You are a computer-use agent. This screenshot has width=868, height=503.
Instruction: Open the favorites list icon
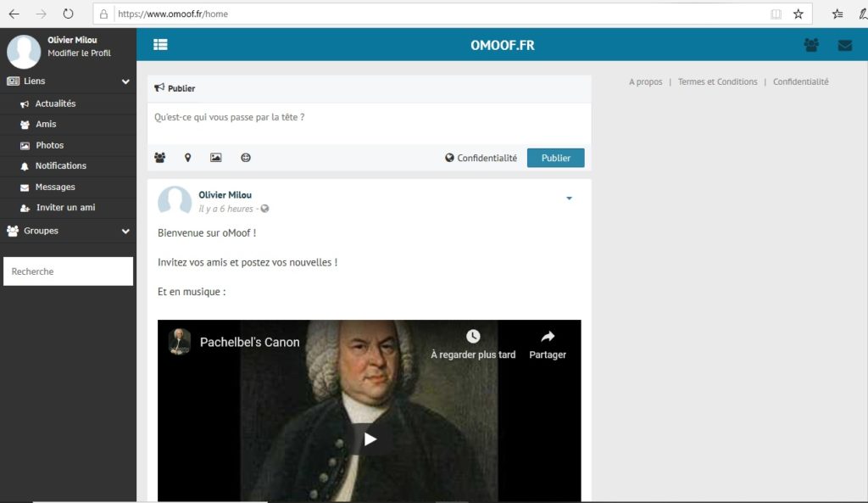click(837, 14)
